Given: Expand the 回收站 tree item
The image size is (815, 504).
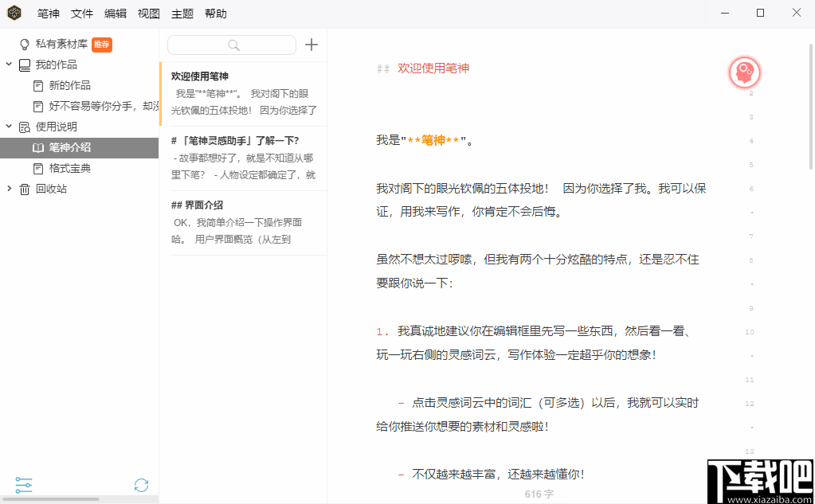Looking at the screenshot, I should [10, 188].
